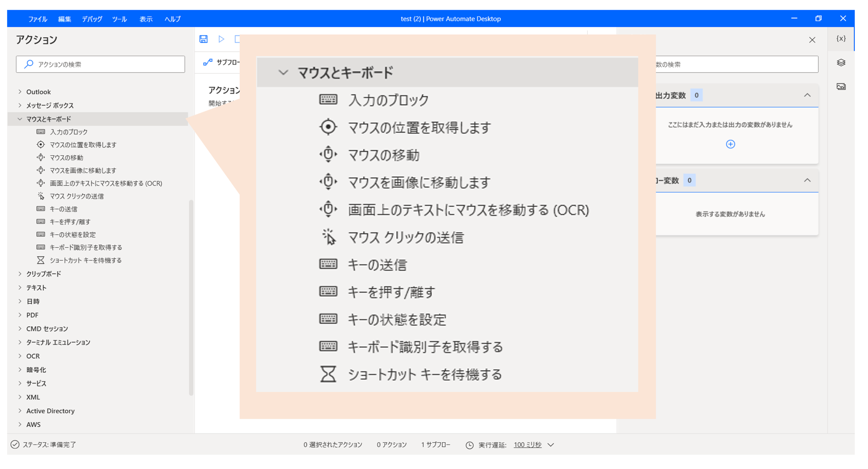Open the images pane icon on the right sidebar
Viewport: 868px width, 469px height.
[x=840, y=86]
